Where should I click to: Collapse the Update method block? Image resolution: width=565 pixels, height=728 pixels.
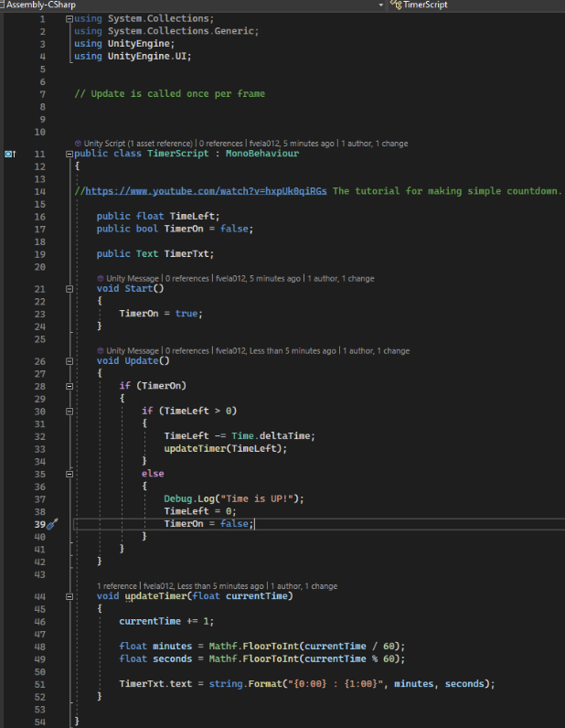tap(69, 361)
